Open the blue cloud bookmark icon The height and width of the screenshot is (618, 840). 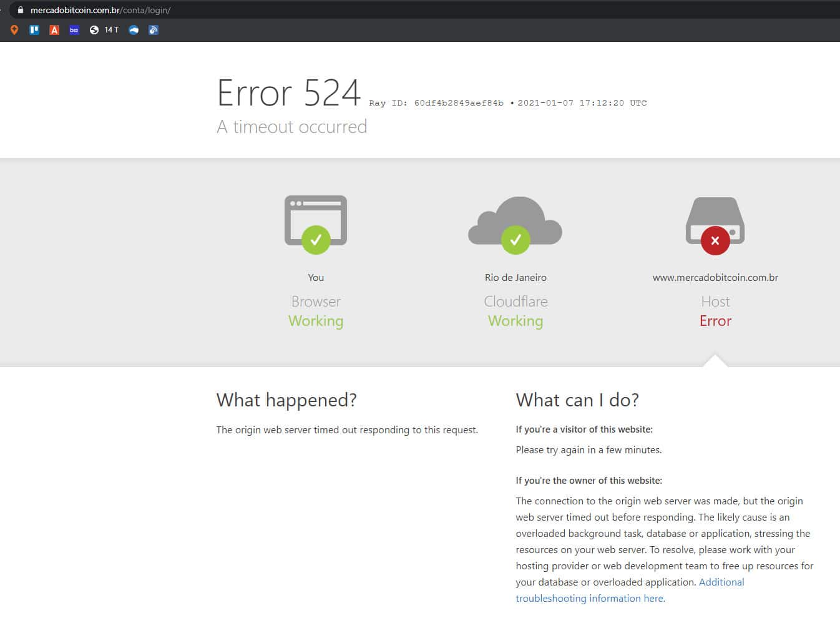click(134, 30)
